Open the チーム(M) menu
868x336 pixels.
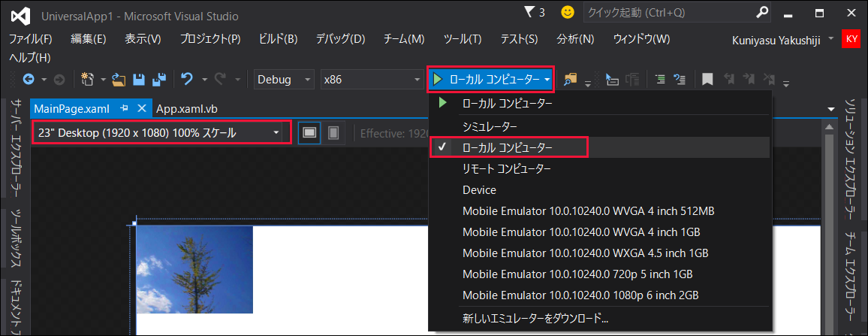click(403, 39)
